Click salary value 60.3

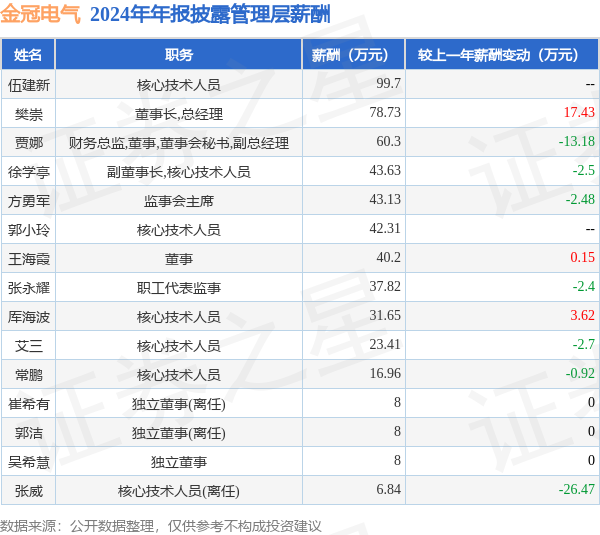(x=388, y=141)
